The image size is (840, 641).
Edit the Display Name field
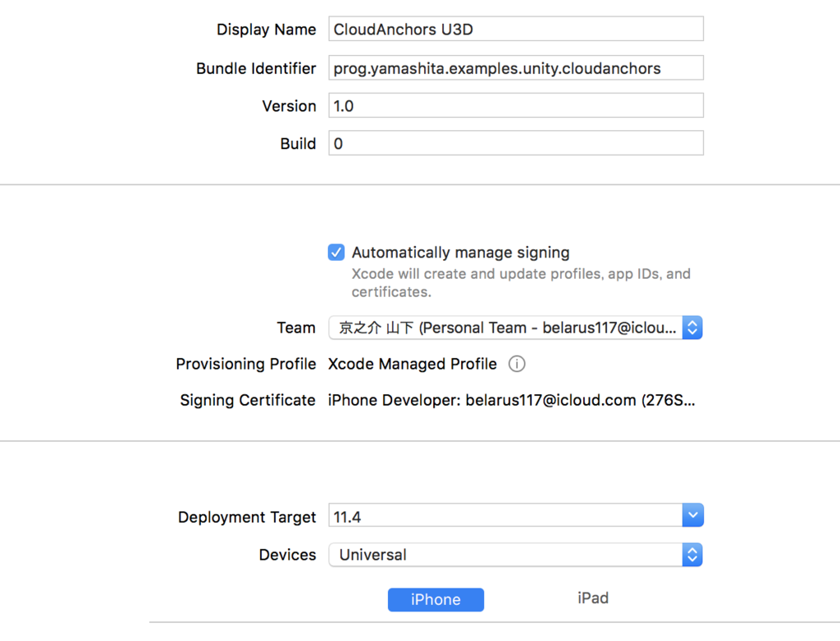(515, 28)
